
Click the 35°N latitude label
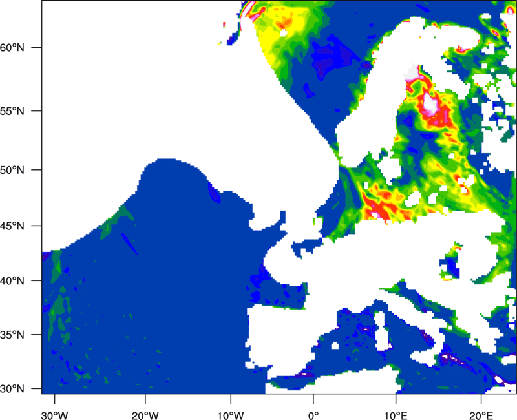(12, 335)
